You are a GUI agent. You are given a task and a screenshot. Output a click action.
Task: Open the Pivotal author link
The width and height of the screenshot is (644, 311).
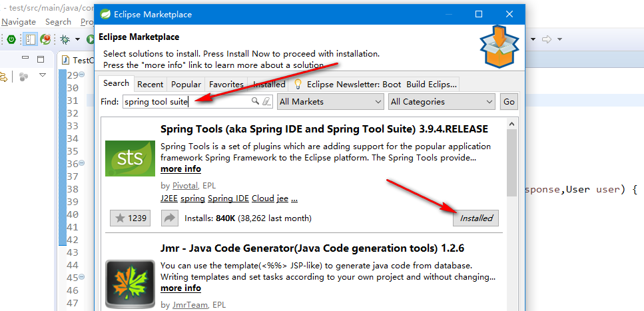[185, 185]
